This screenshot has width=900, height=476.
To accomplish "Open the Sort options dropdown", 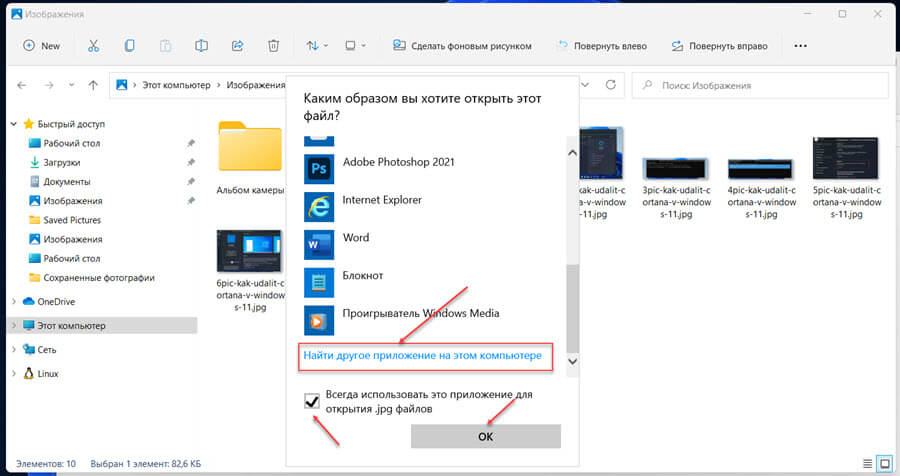I will coord(317,46).
